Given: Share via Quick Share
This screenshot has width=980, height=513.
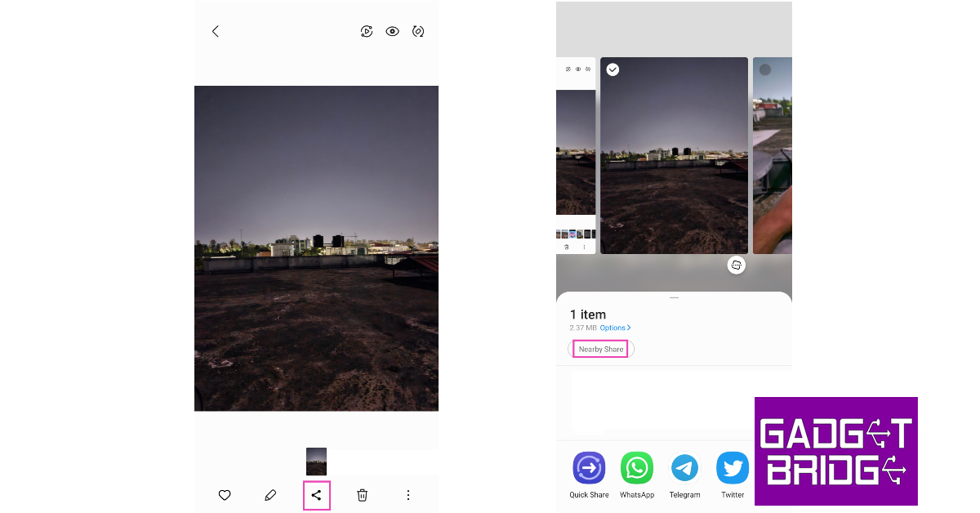Looking at the screenshot, I should coord(589,469).
